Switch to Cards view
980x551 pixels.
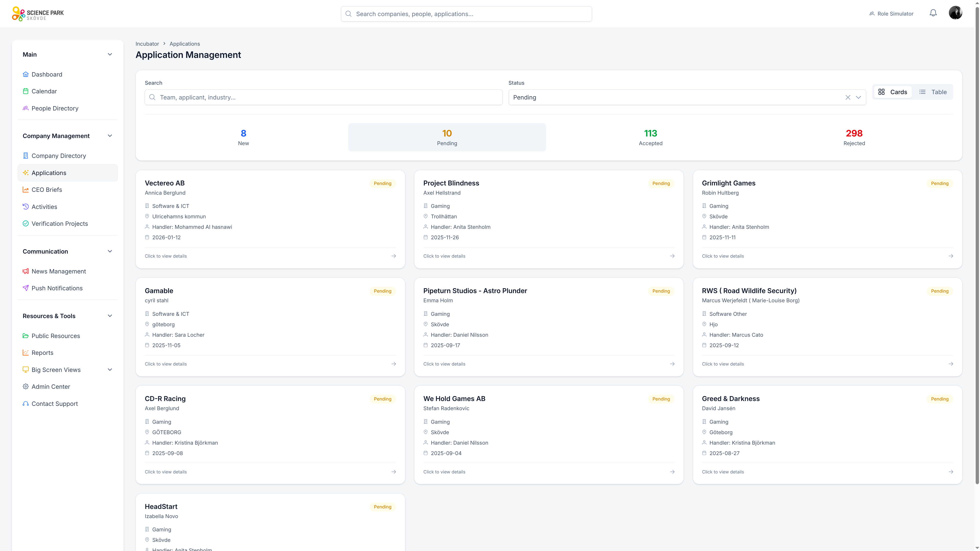coord(892,92)
